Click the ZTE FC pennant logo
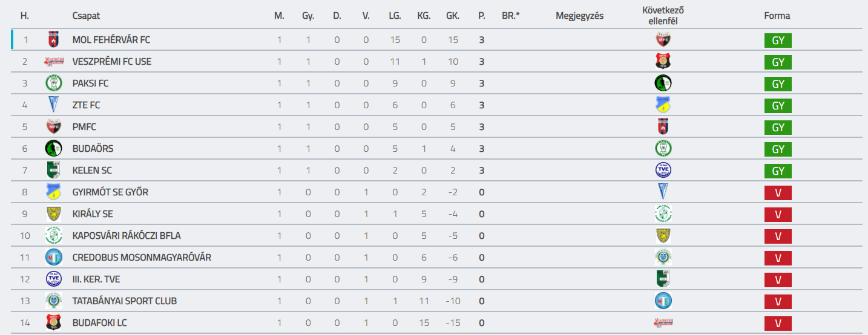 tap(54, 105)
